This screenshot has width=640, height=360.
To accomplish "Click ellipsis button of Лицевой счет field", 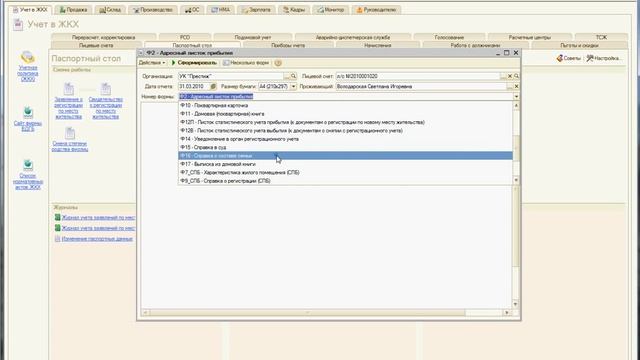I will [503, 76].
